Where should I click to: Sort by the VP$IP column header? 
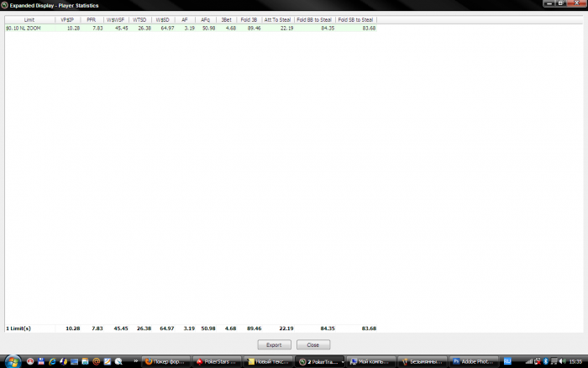tap(67, 20)
